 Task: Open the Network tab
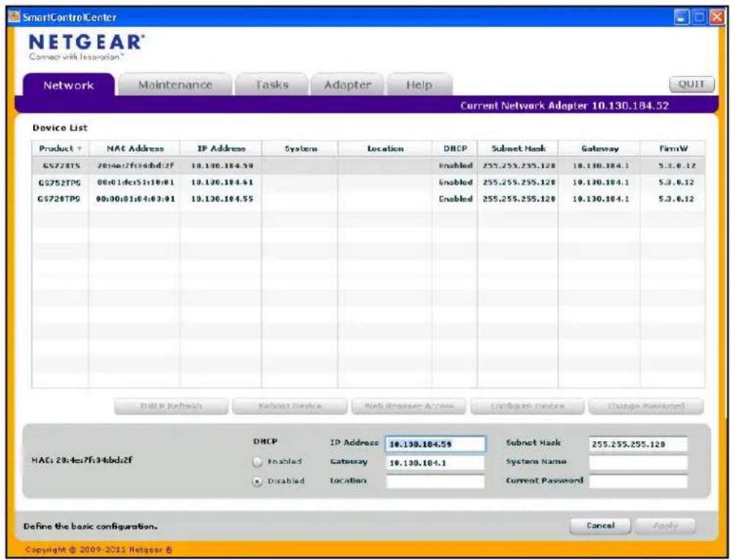pos(69,85)
